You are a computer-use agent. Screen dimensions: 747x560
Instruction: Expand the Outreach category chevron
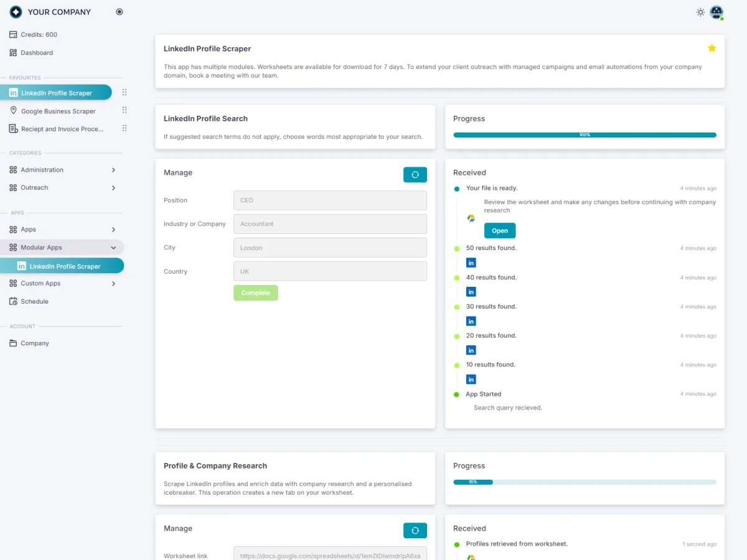[113, 188]
